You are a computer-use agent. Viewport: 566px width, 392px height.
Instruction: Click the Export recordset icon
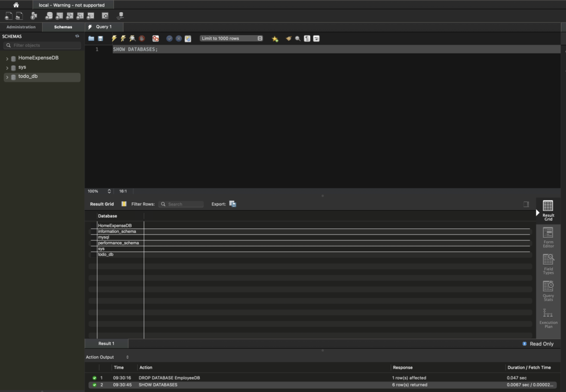233,204
